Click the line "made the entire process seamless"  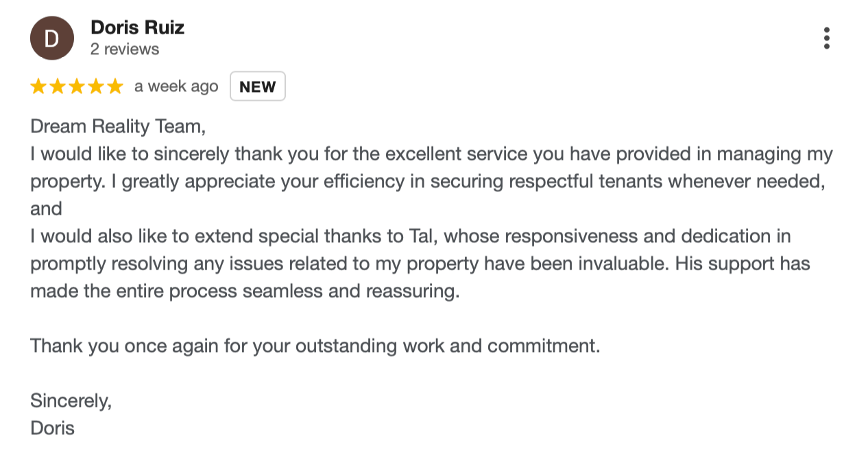(245, 291)
